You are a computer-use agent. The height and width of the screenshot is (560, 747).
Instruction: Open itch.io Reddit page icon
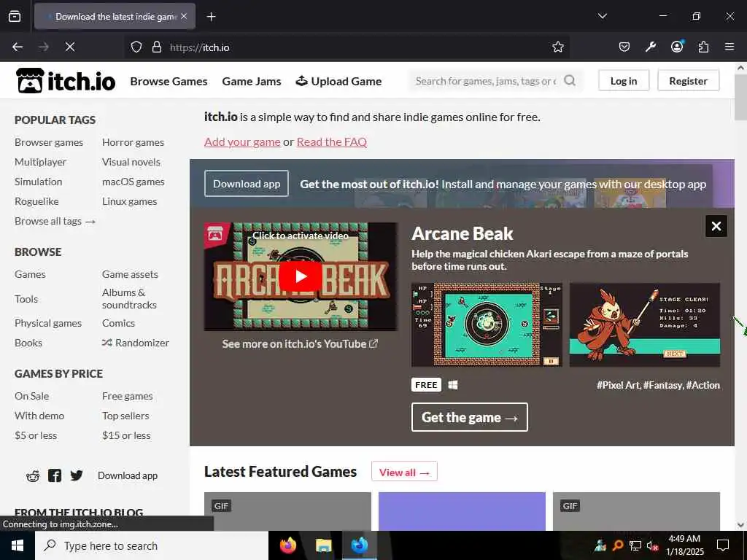[x=33, y=475]
